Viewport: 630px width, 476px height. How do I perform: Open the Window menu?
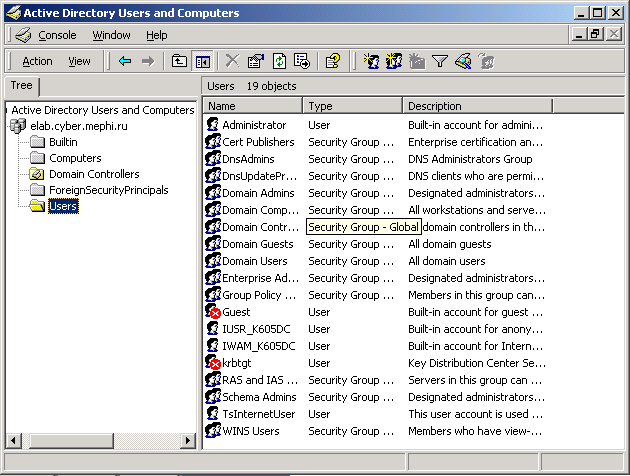[111, 35]
